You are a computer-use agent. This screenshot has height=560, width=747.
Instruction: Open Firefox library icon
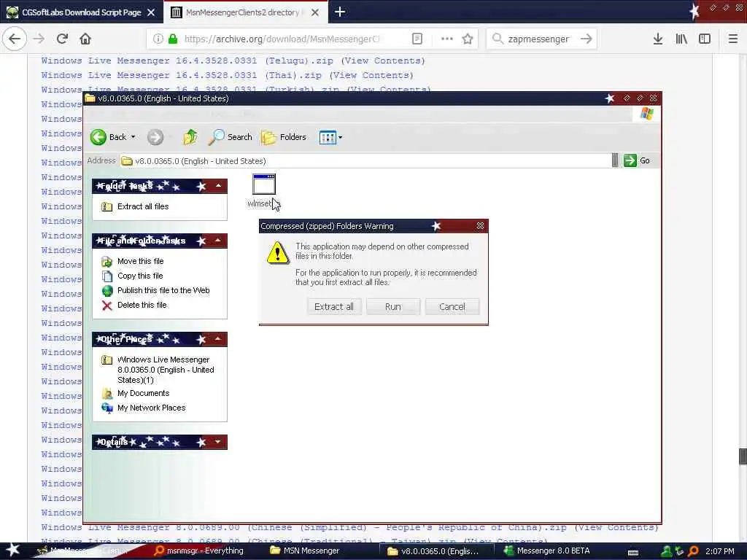[x=681, y=39]
